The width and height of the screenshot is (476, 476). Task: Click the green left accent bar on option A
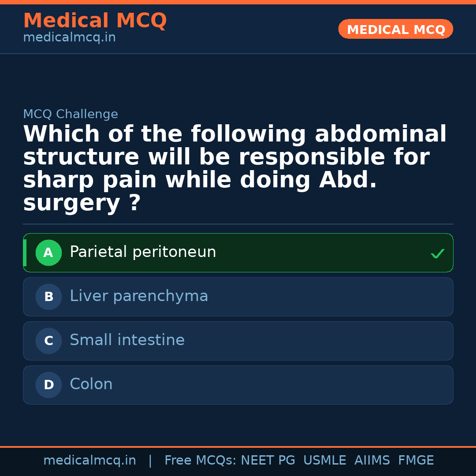pyautogui.click(x=25, y=253)
